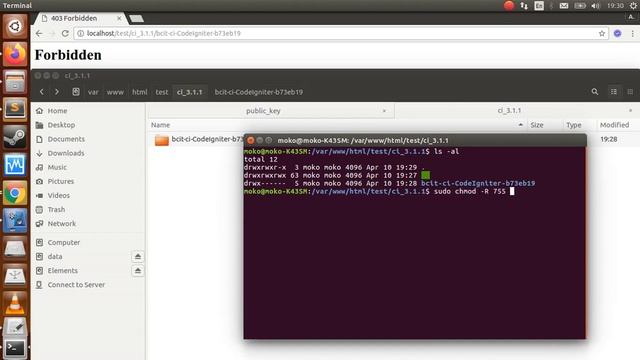Navigate to var in path bar
Image resolution: width=640 pixels, height=360 pixels.
pos(93,92)
